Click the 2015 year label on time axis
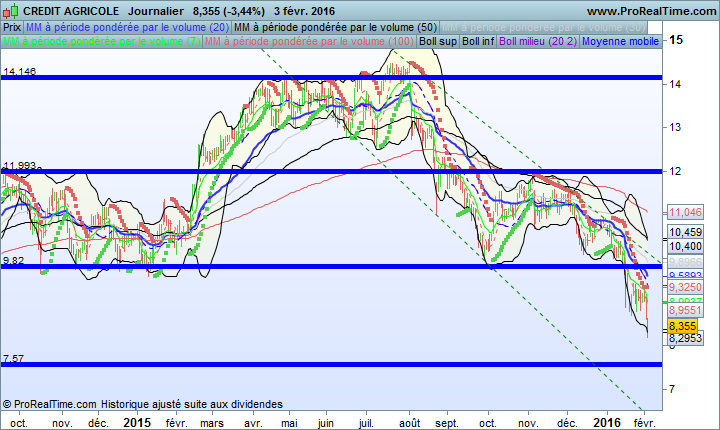Viewport: 720px width, 430px height. point(137,423)
